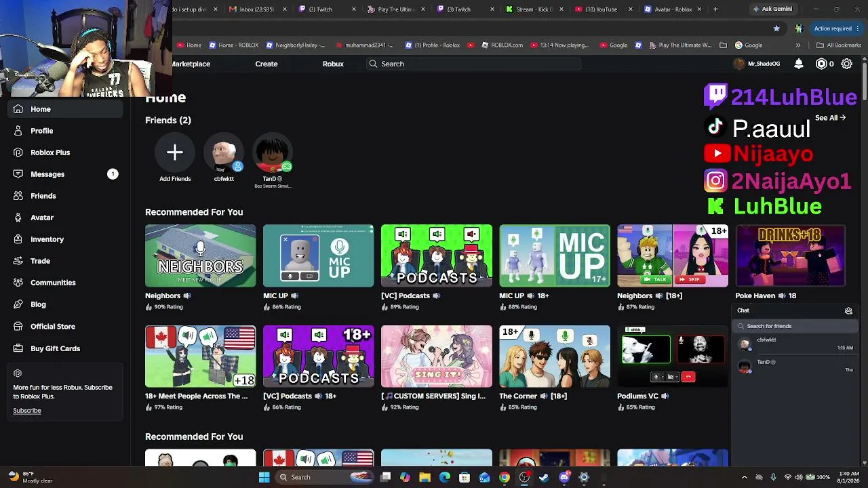Screen dimensions: 868x488
Task: Open the Podiums VC game thumbnail
Action: point(673,357)
